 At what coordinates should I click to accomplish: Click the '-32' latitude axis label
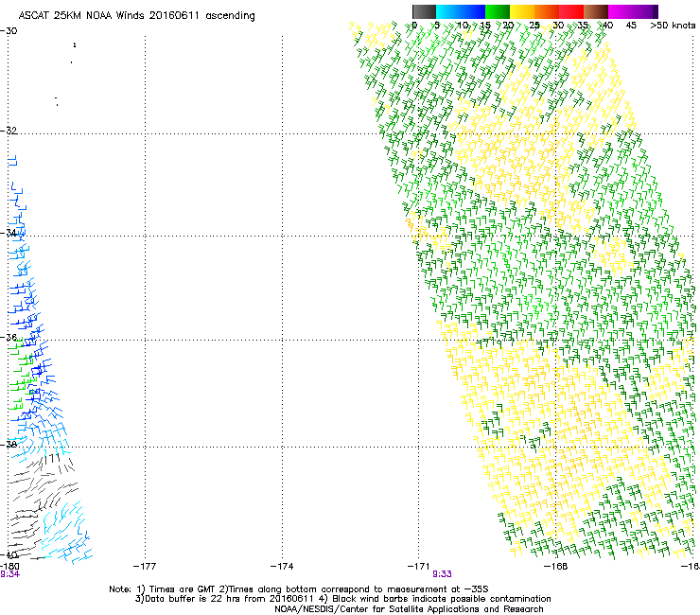pos(9,131)
